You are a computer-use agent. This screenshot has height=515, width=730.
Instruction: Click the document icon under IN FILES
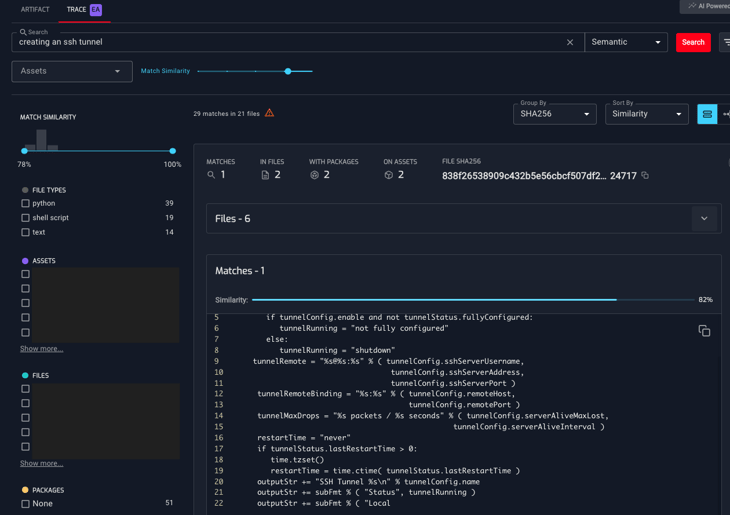tap(265, 175)
